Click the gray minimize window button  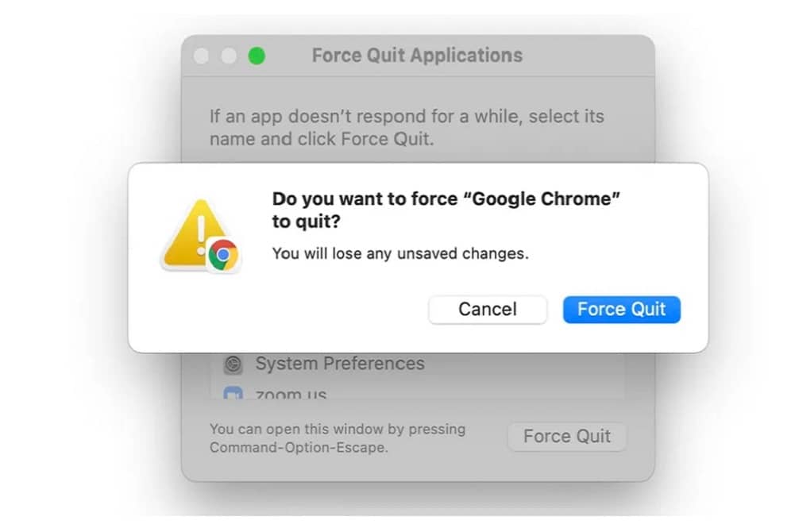tap(229, 56)
